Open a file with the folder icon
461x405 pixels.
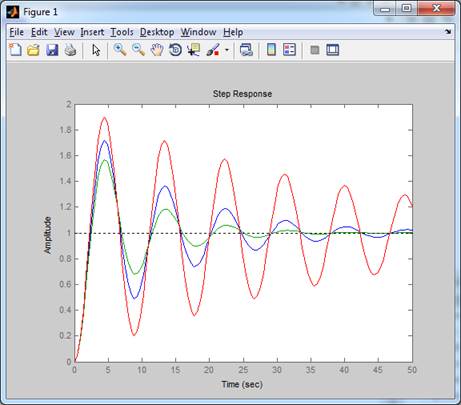click(x=33, y=50)
